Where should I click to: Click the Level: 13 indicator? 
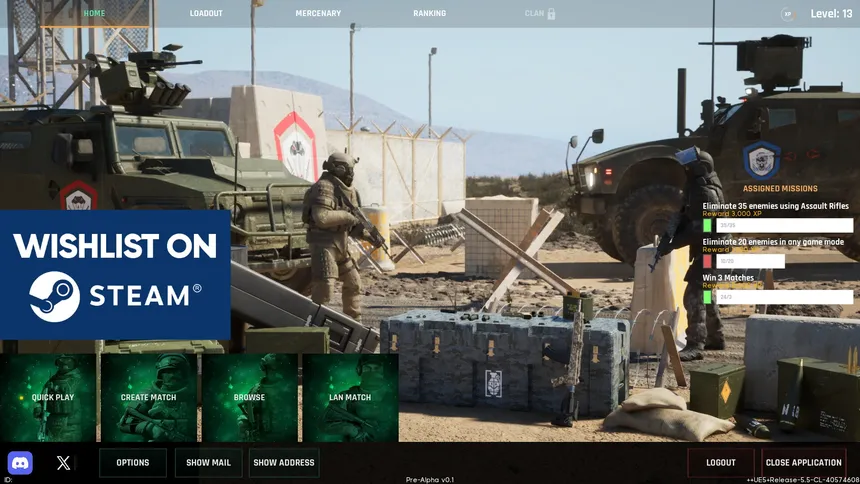click(x=831, y=14)
